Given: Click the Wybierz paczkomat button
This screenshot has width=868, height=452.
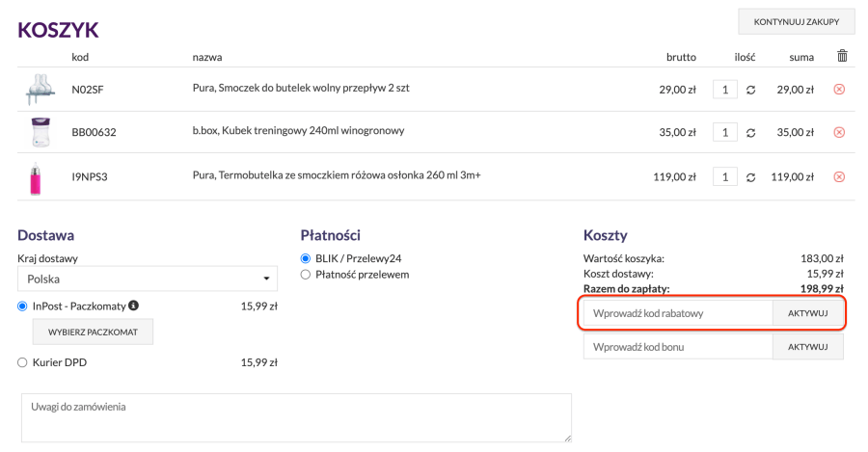Looking at the screenshot, I should click(x=93, y=332).
